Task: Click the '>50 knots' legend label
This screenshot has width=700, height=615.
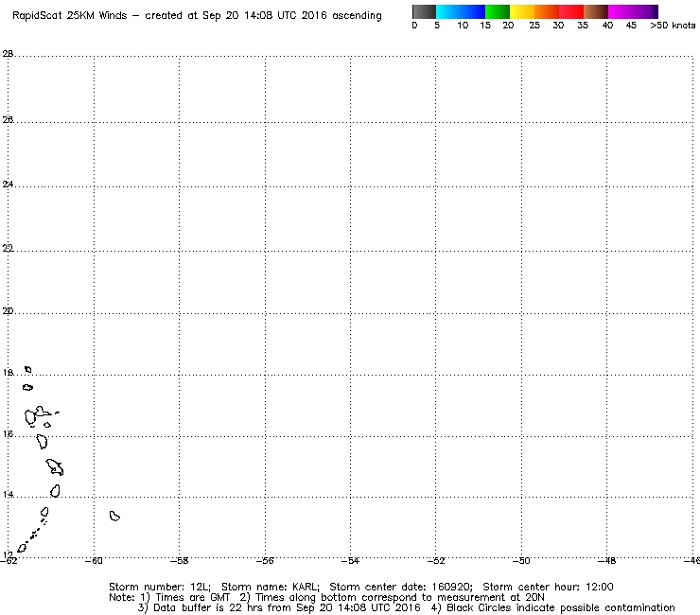Action: pyautogui.click(x=673, y=26)
